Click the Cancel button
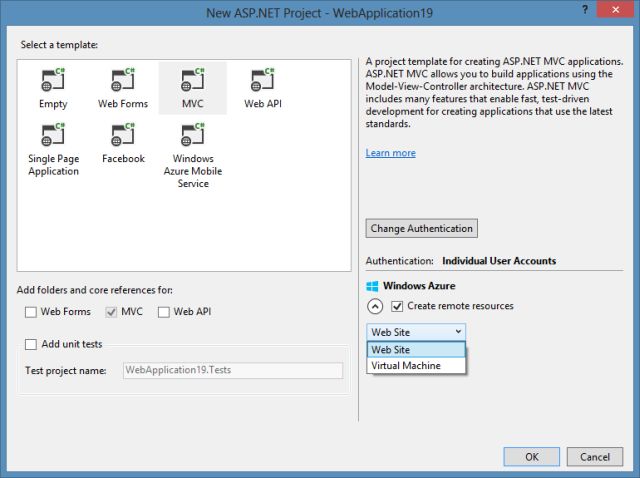 tap(595, 457)
